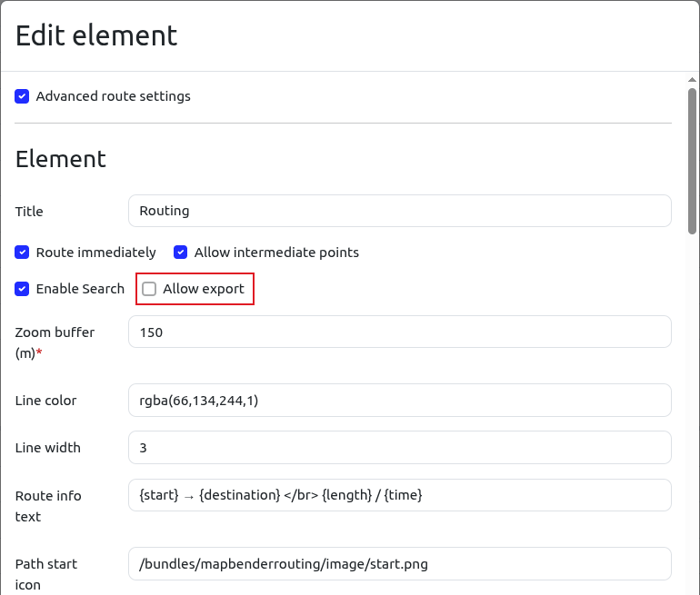
Task: Click the Title input field
Action: [400, 211]
